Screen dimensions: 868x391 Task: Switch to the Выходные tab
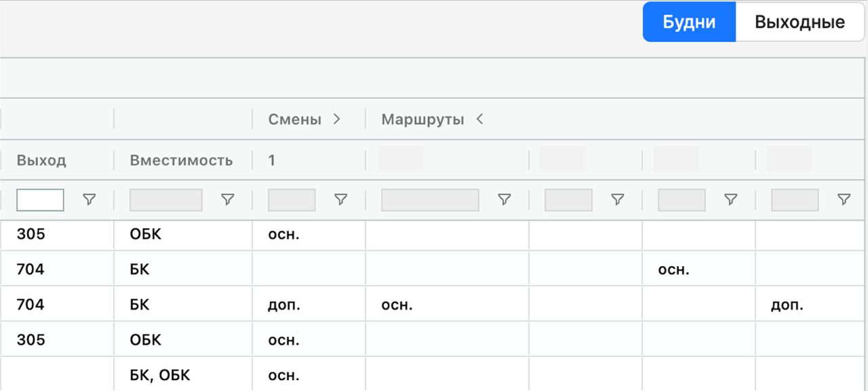click(x=800, y=22)
